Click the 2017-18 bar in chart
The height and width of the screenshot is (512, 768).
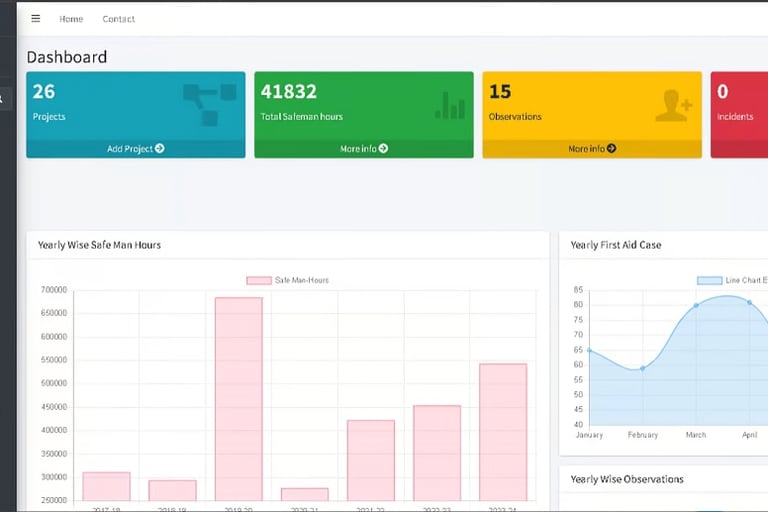(x=106, y=486)
